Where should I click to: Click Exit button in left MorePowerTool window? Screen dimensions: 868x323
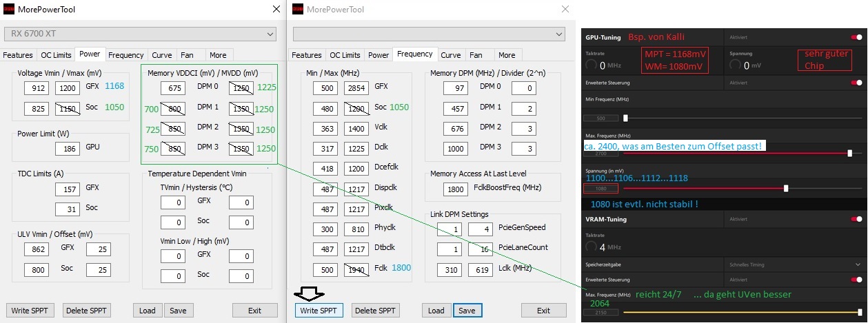(x=254, y=310)
